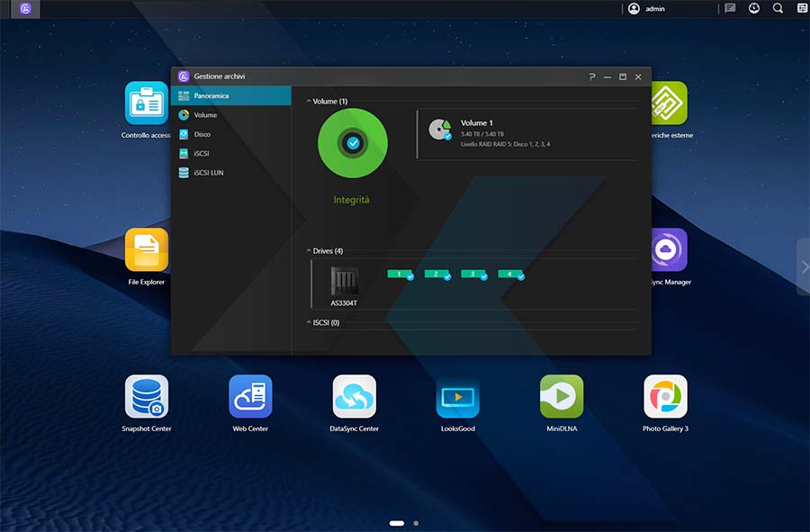This screenshot has width=810, height=532.
Task: Open the admin account menu
Action: [x=646, y=8]
